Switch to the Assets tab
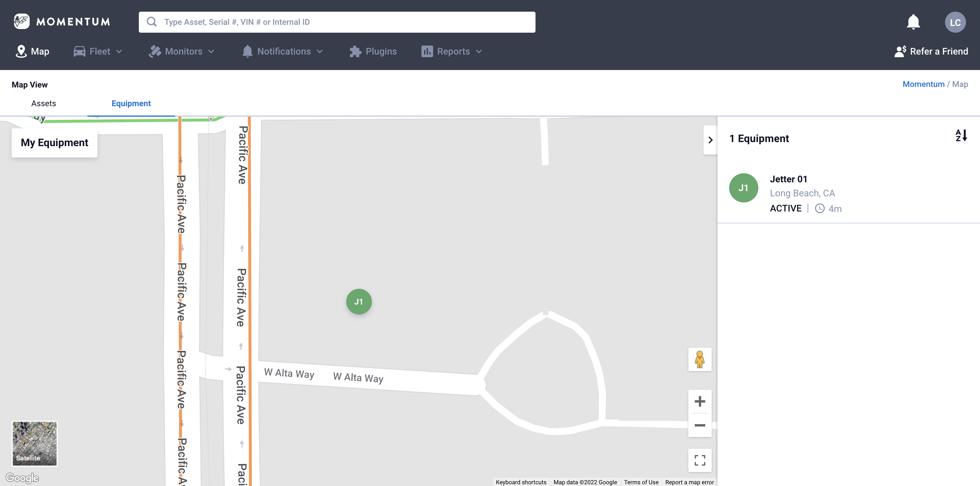 43,103
